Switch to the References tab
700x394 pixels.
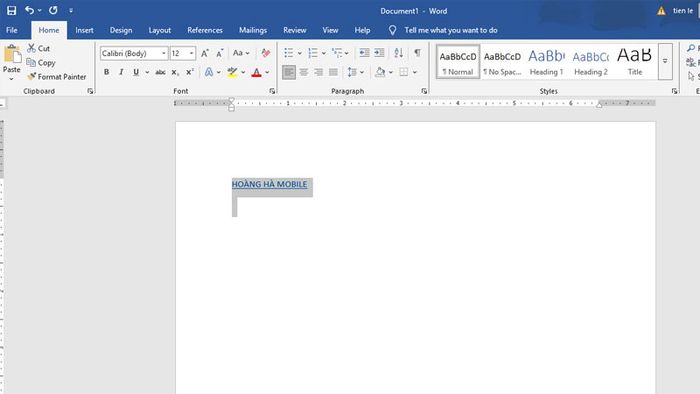[x=205, y=30]
